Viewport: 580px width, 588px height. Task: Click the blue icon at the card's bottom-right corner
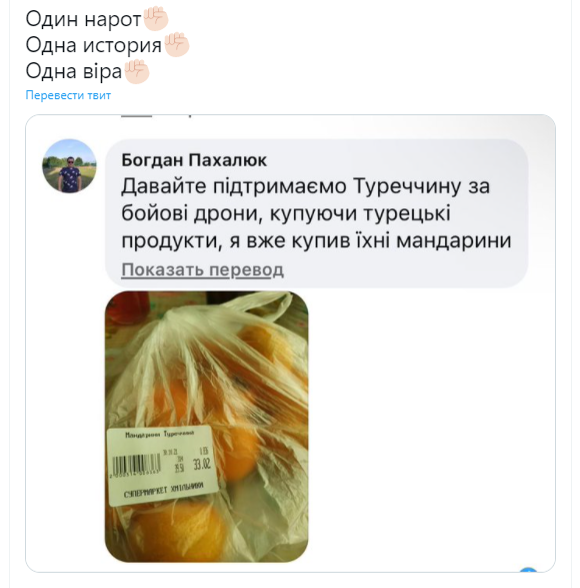pos(529,570)
